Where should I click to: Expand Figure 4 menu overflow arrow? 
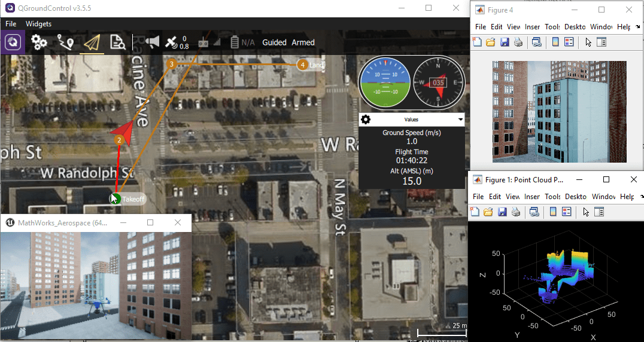click(637, 27)
